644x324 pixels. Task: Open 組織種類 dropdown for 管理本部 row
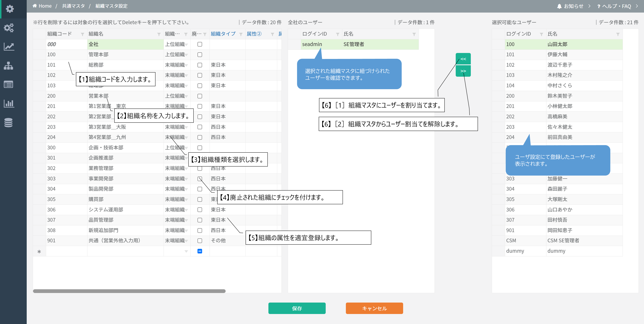(186, 55)
